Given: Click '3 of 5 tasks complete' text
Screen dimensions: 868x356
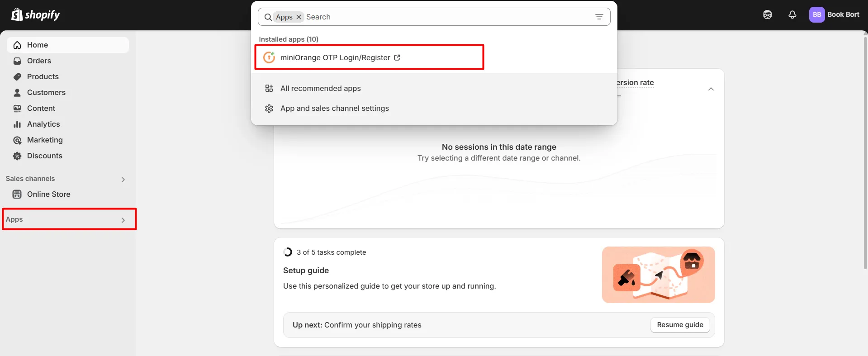Looking at the screenshot, I should pos(332,252).
